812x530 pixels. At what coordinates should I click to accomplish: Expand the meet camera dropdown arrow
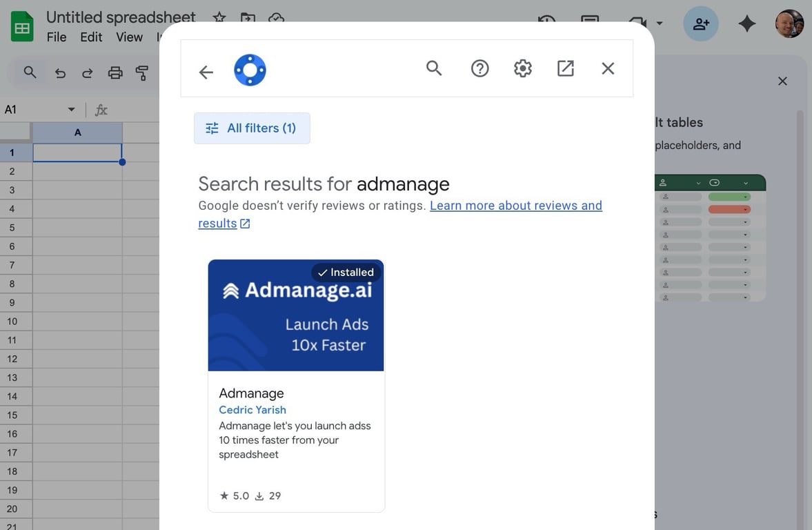[660, 23]
